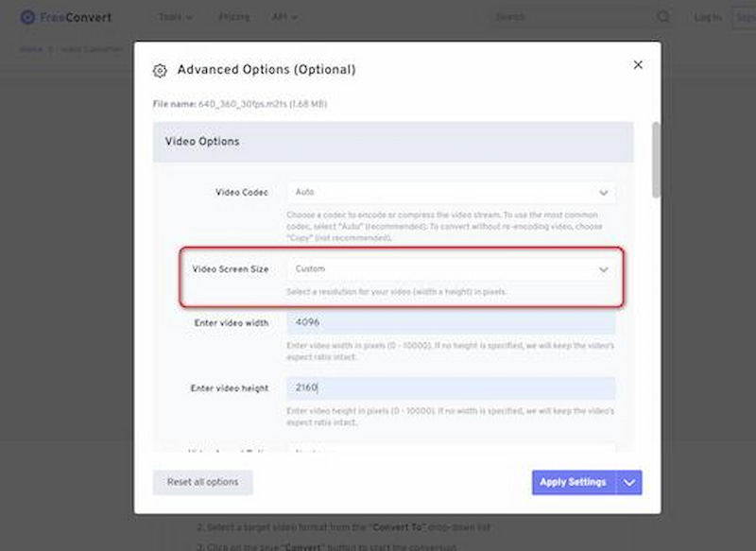Apply Settings to the conversion

click(574, 482)
